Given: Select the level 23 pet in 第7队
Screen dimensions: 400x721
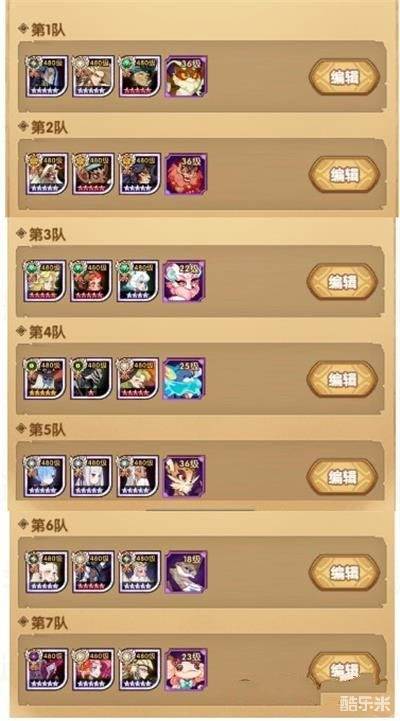Looking at the screenshot, I should [186, 669].
